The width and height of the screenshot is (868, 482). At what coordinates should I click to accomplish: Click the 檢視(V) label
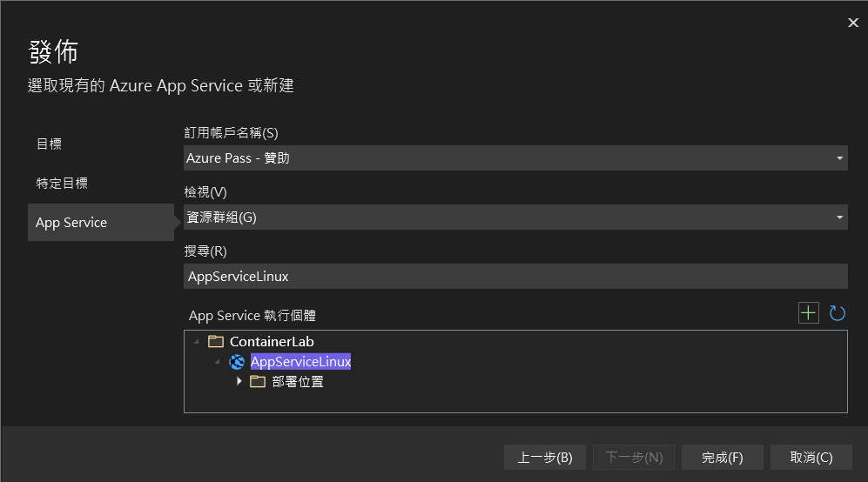pyautogui.click(x=205, y=192)
